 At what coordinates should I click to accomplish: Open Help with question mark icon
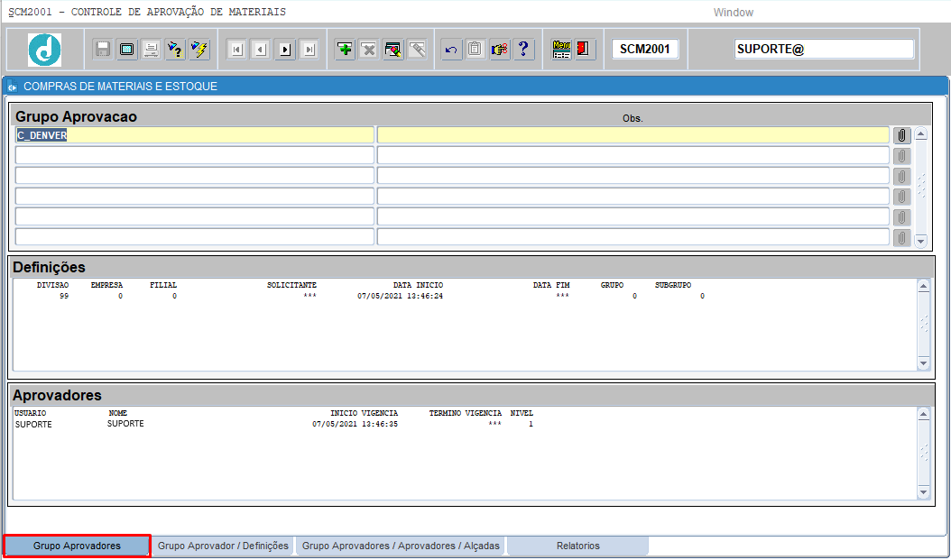(524, 49)
